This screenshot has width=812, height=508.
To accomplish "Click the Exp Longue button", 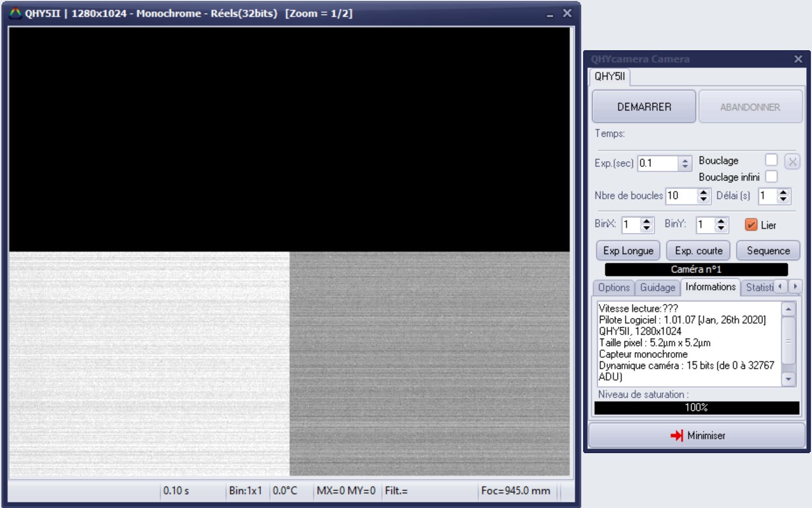I will click(x=628, y=250).
